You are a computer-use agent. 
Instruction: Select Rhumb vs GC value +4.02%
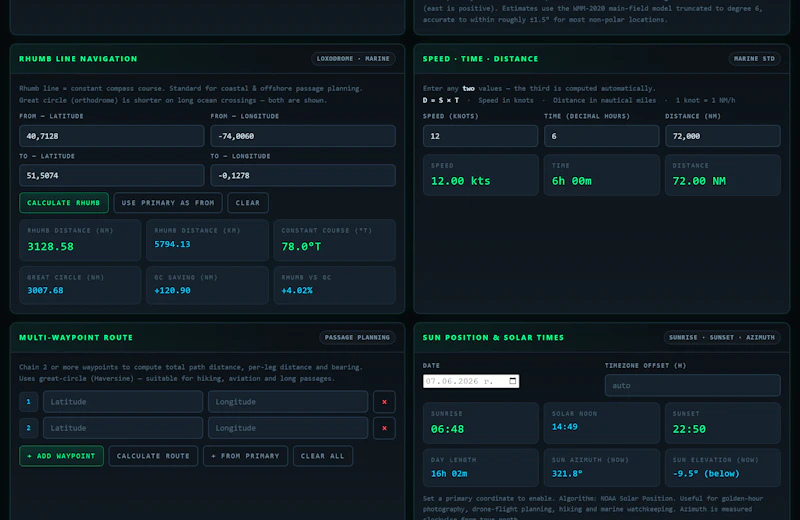tap(297, 290)
